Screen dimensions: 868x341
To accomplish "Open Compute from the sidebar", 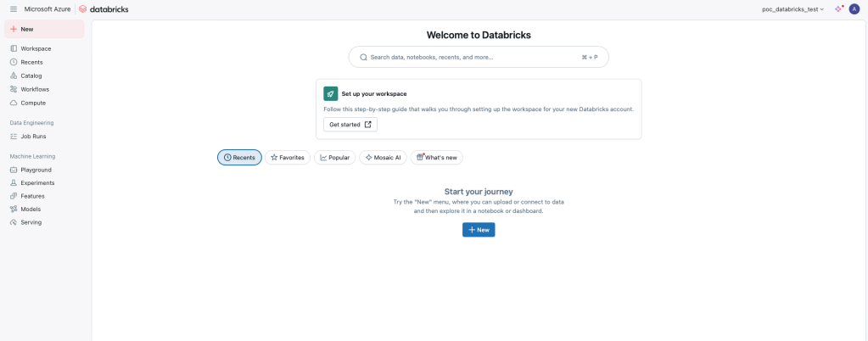I will pos(33,103).
